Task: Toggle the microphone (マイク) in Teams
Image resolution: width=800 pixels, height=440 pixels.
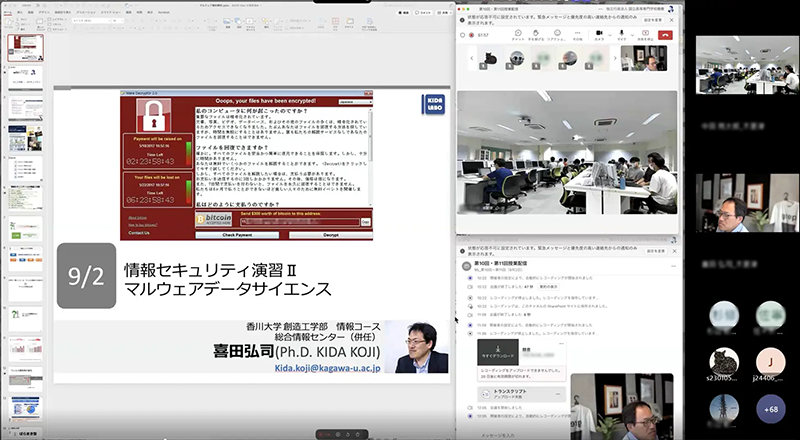Action: tap(621, 35)
